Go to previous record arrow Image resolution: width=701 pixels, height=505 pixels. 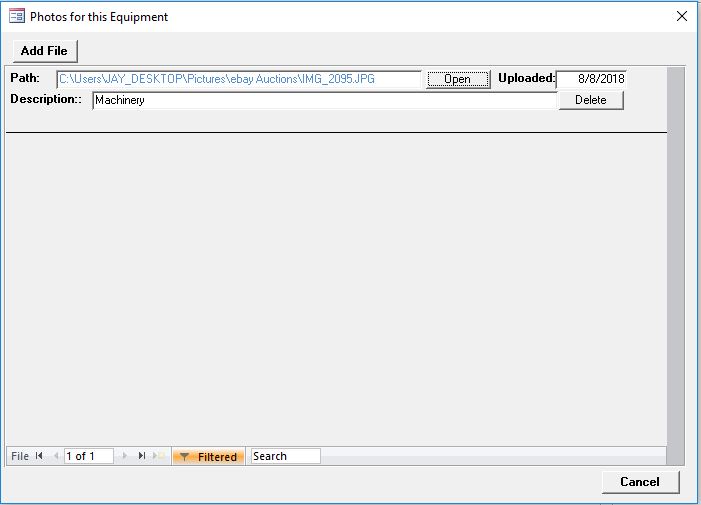tap(56, 456)
